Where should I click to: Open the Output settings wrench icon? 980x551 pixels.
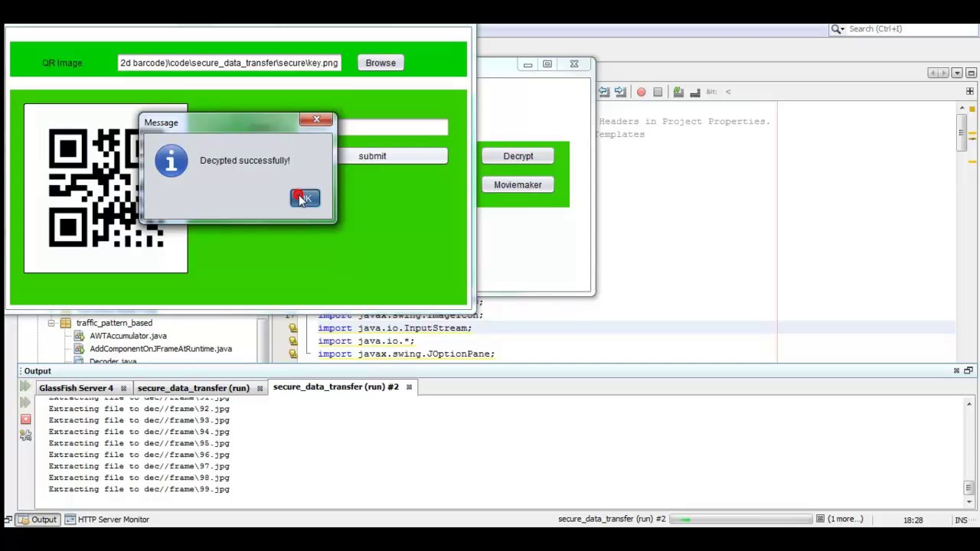[25, 435]
